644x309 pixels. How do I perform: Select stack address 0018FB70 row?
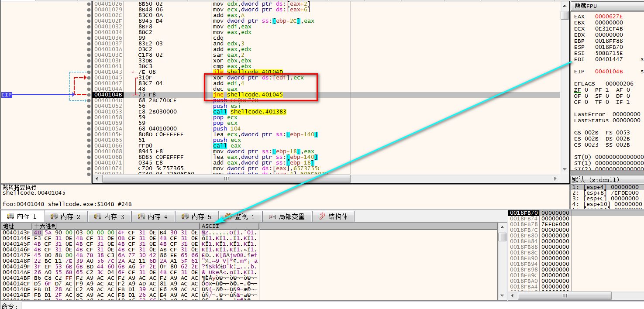[x=539, y=213]
